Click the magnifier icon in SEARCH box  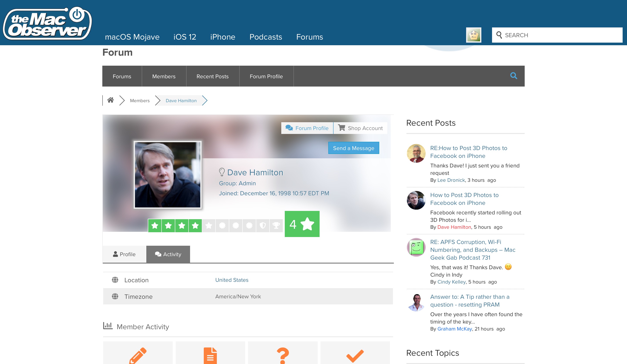click(x=499, y=35)
